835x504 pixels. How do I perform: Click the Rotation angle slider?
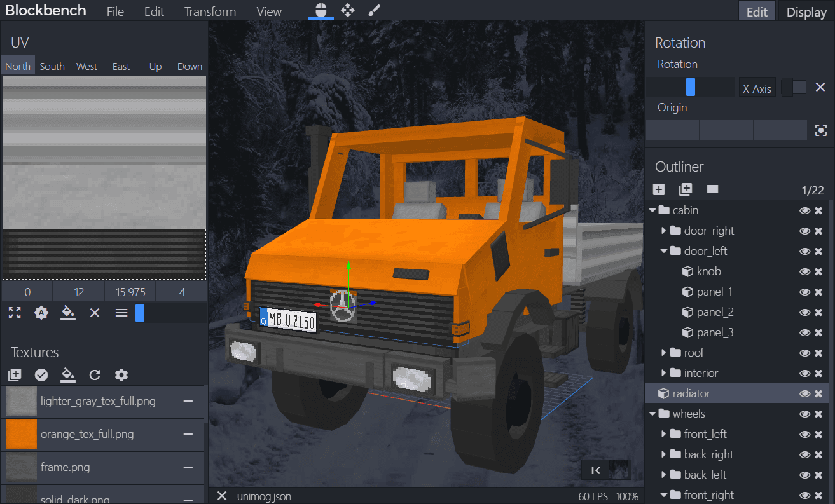[690, 87]
